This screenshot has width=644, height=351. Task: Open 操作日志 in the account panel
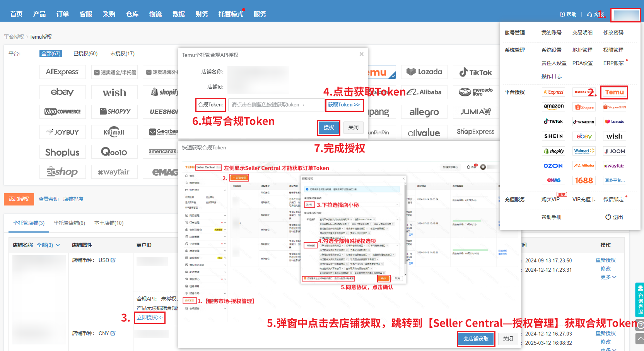click(x=552, y=77)
